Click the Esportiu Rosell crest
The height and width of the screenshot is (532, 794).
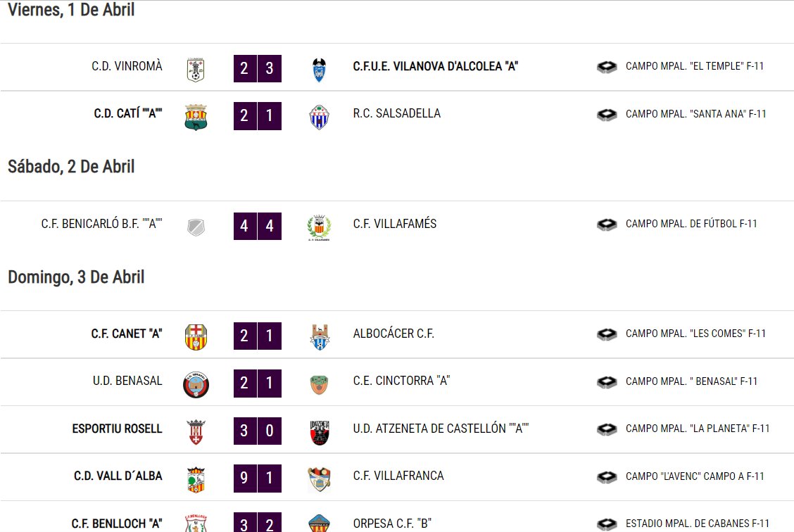(196, 432)
